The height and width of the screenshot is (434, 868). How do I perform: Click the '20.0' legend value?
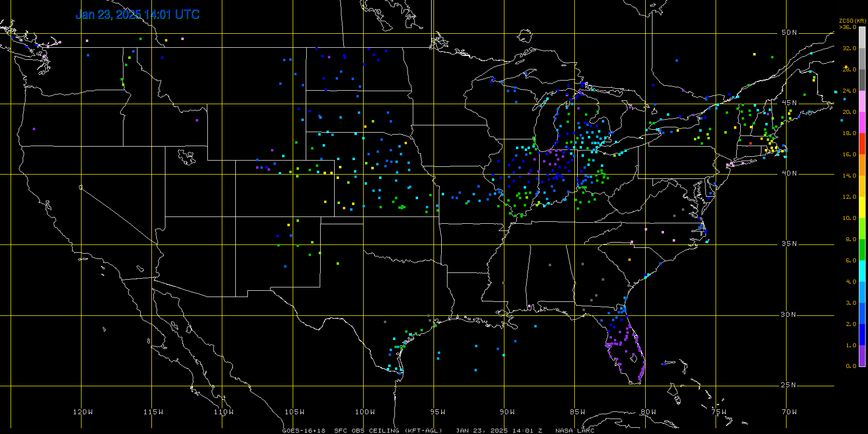point(849,112)
